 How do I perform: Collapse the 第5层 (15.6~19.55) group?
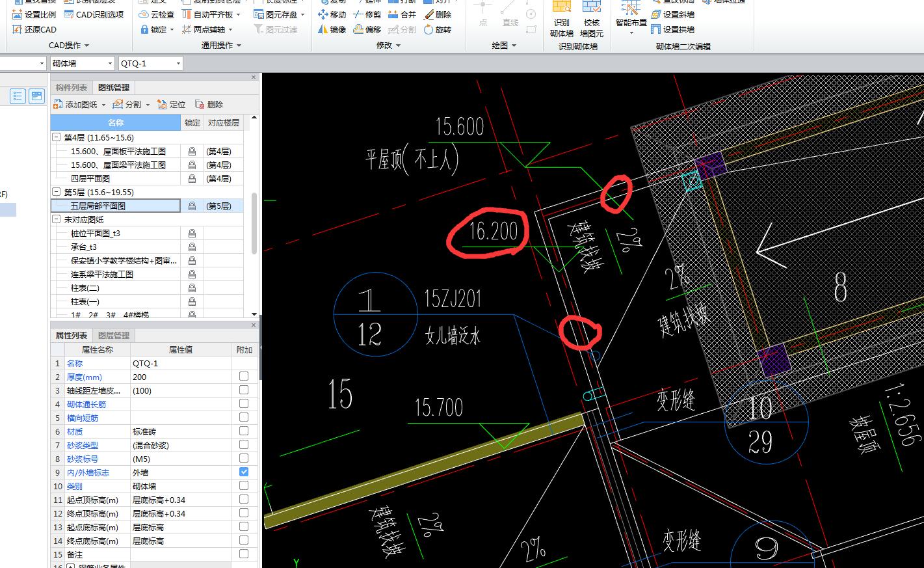point(57,192)
